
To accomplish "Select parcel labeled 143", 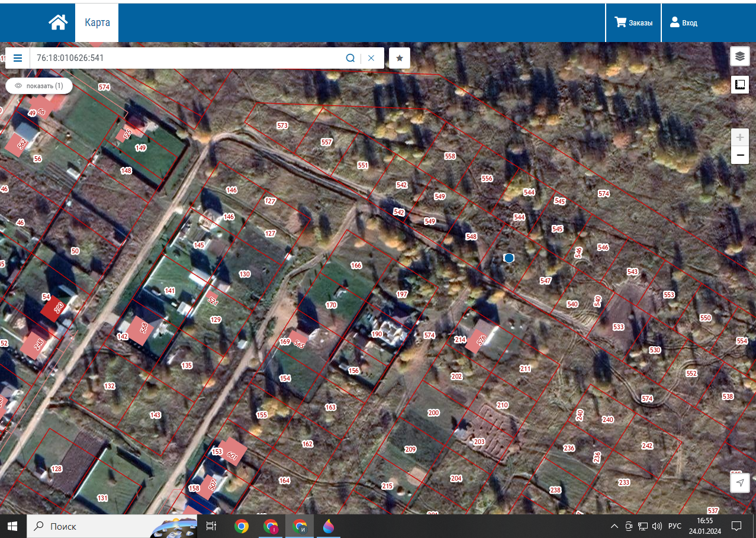I will tap(156, 415).
